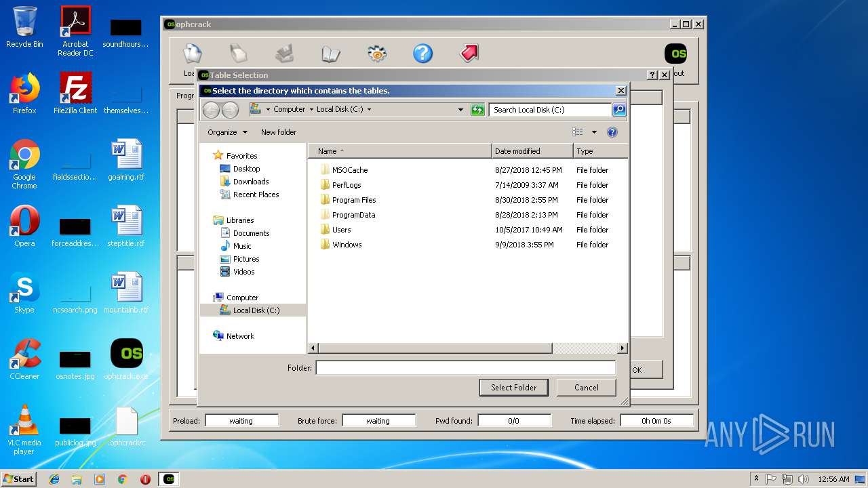Click the search magnifier icon
Image resolution: width=868 pixels, height=488 pixels.
click(618, 109)
